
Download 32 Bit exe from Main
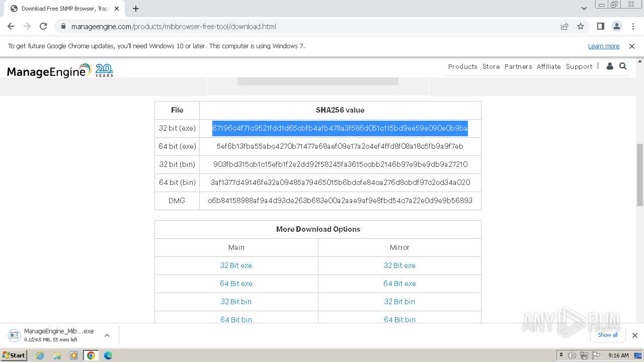236,265
